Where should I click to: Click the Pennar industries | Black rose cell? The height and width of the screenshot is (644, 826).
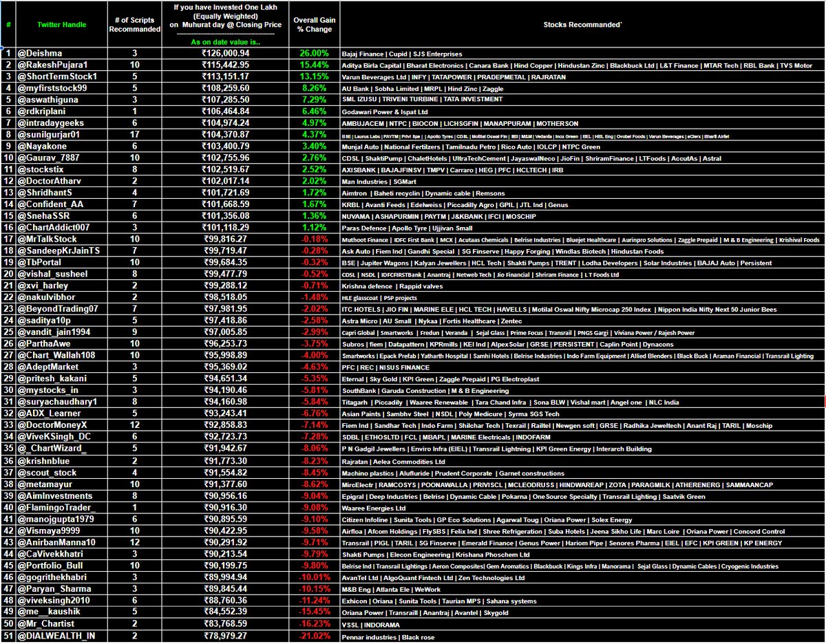tap(582, 635)
